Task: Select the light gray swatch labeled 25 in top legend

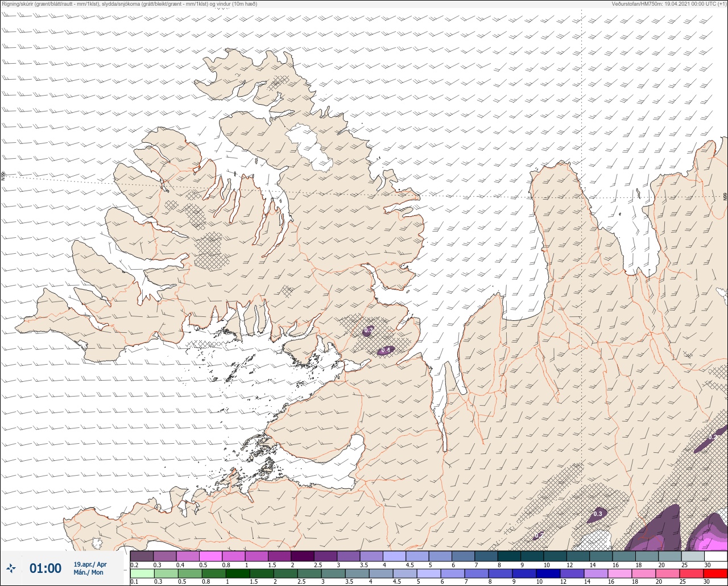Action: 692,556
